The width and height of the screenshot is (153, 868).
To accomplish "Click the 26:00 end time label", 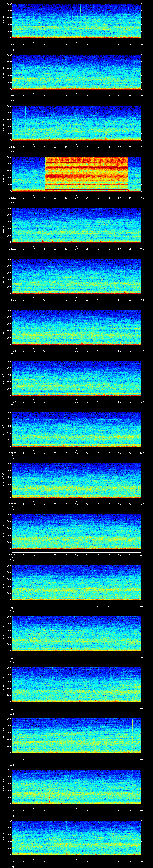I will (x=141, y=606).
